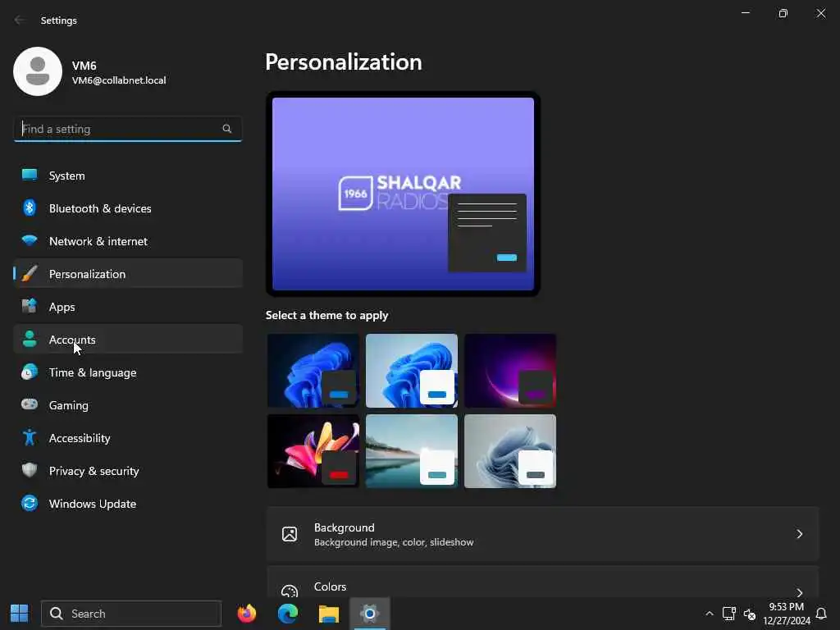Click the Network & internet wifi icon
The image size is (840, 630).
(30, 240)
